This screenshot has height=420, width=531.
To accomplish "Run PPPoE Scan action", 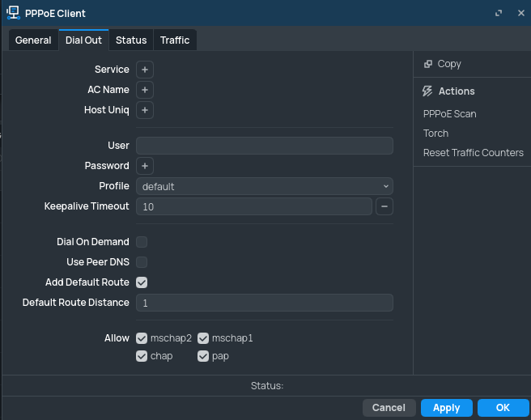I will (450, 114).
